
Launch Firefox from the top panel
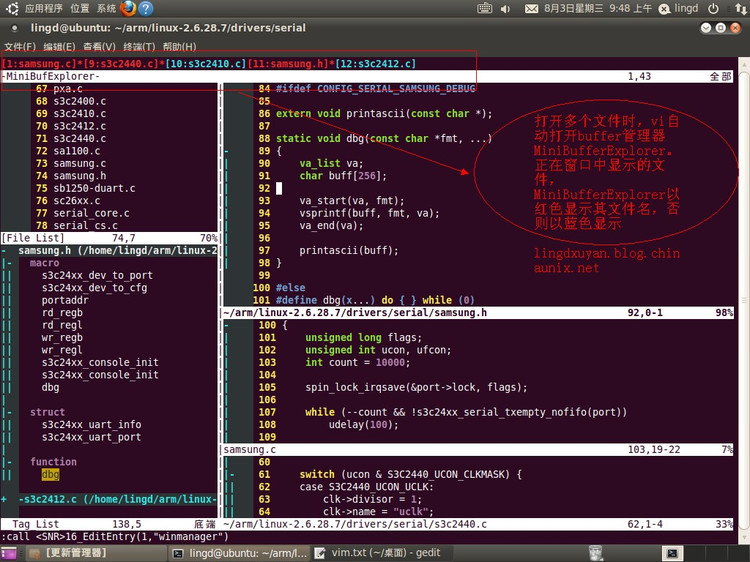pyautogui.click(x=128, y=8)
